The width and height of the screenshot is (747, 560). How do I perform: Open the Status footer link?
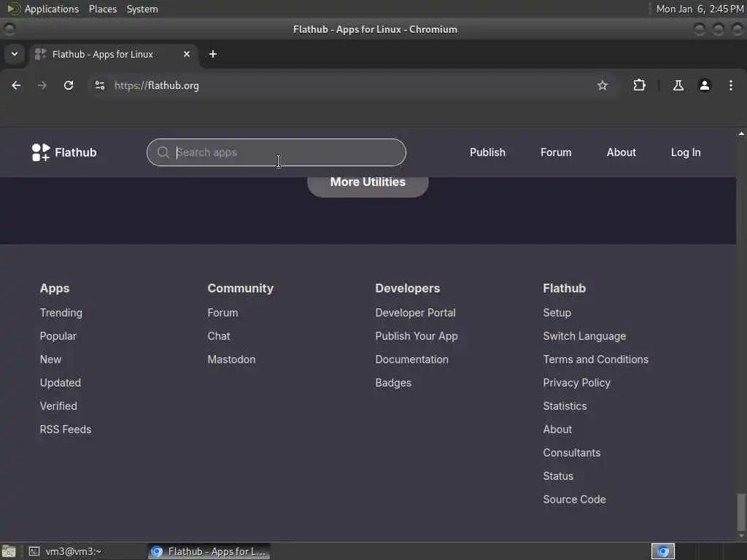pyautogui.click(x=558, y=476)
